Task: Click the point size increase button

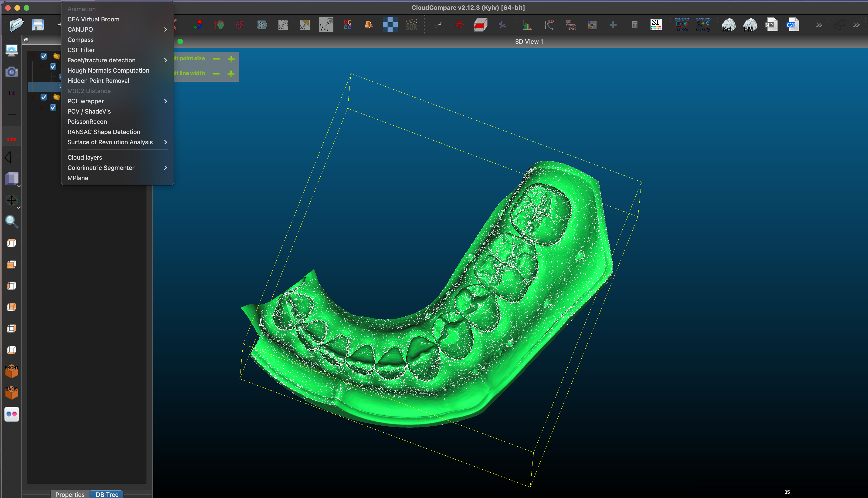Action: (232, 58)
